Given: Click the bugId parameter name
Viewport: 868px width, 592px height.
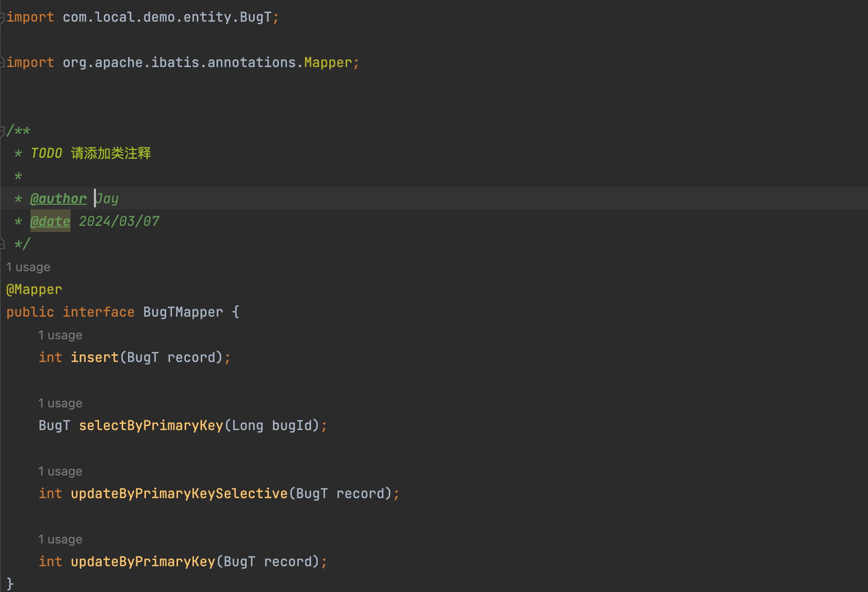Looking at the screenshot, I should tap(292, 425).
